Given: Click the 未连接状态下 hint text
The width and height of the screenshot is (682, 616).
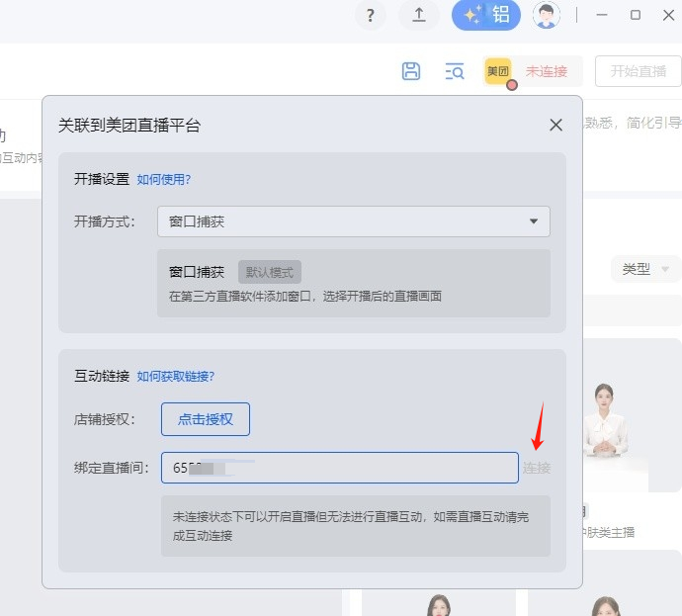Looking at the screenshot, I should click(351, 526).
